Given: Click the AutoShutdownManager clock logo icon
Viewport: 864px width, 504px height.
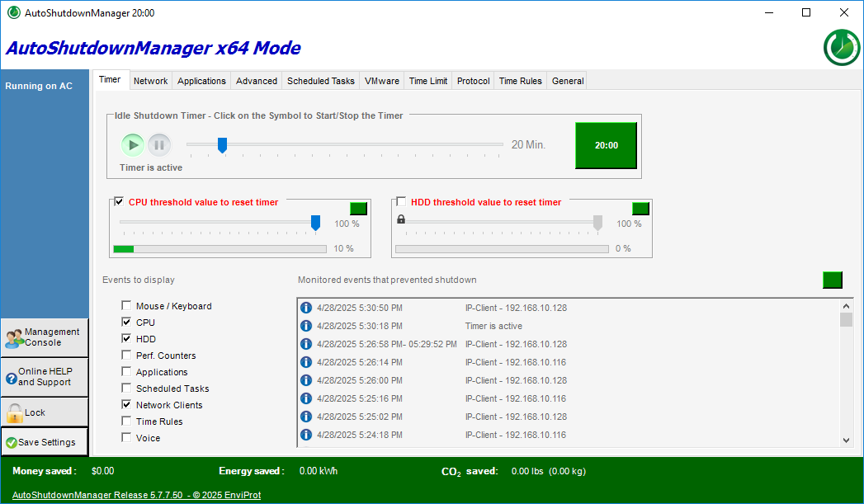Looking at the screenshot, I should click(841, 47).
